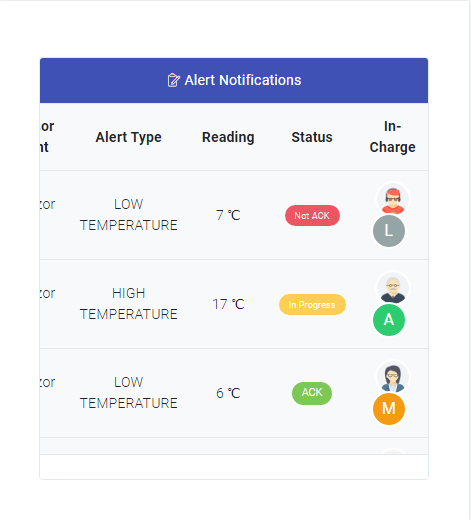471x520 pixels.
Task: Click the red-haired headphone avatar
Action: [393, 199]
